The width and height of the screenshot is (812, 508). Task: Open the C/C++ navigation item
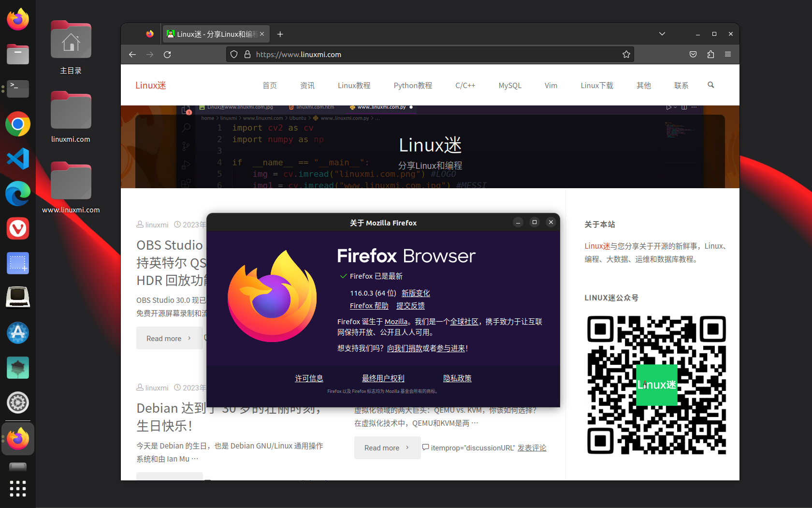[x=465, y=86]
